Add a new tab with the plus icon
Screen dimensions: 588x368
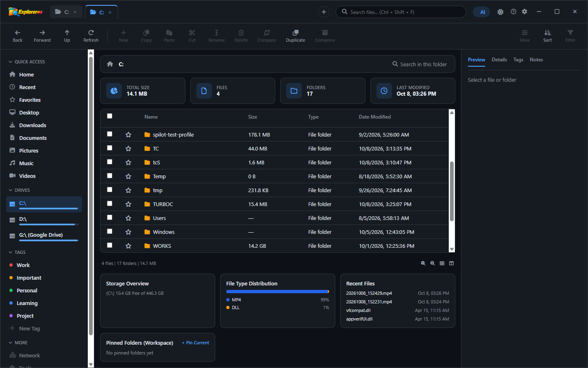(x=324, y=12)
